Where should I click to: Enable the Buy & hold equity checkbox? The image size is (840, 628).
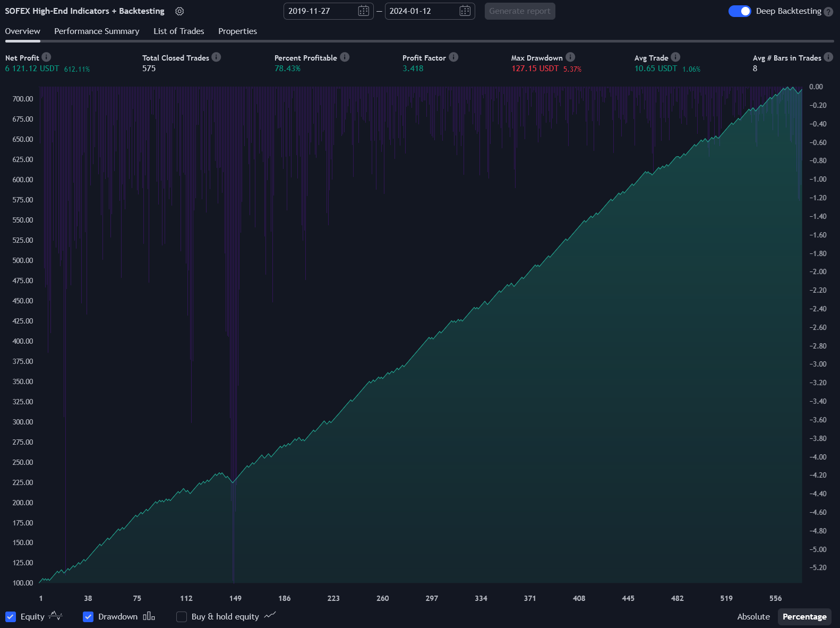click(x=182, y=616)
